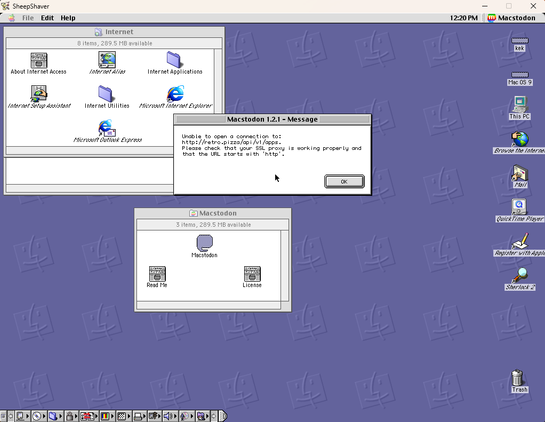
Task: Select Microsoft Outlook Express icon
Action: pos(107,128)
